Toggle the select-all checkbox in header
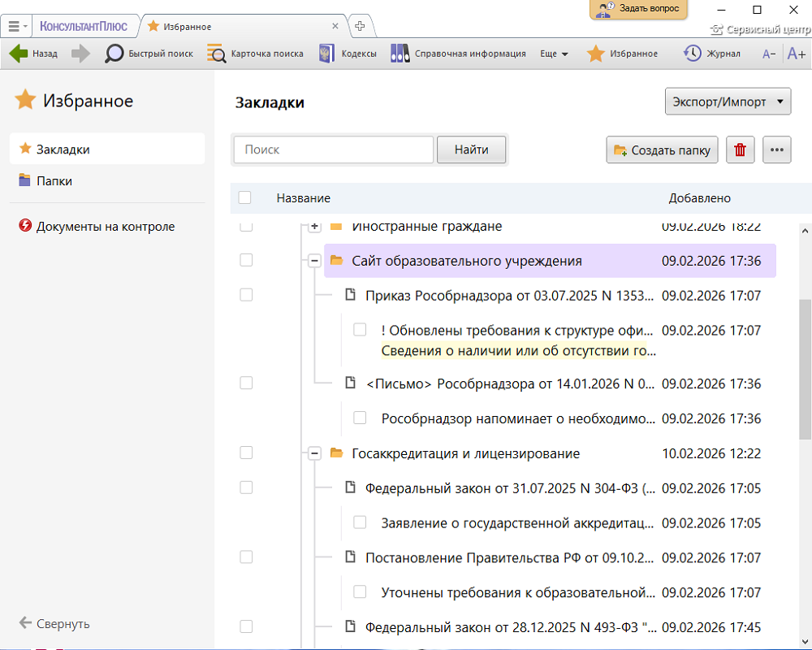Screen dimensions: 812x650 click(x=245, y=197)
